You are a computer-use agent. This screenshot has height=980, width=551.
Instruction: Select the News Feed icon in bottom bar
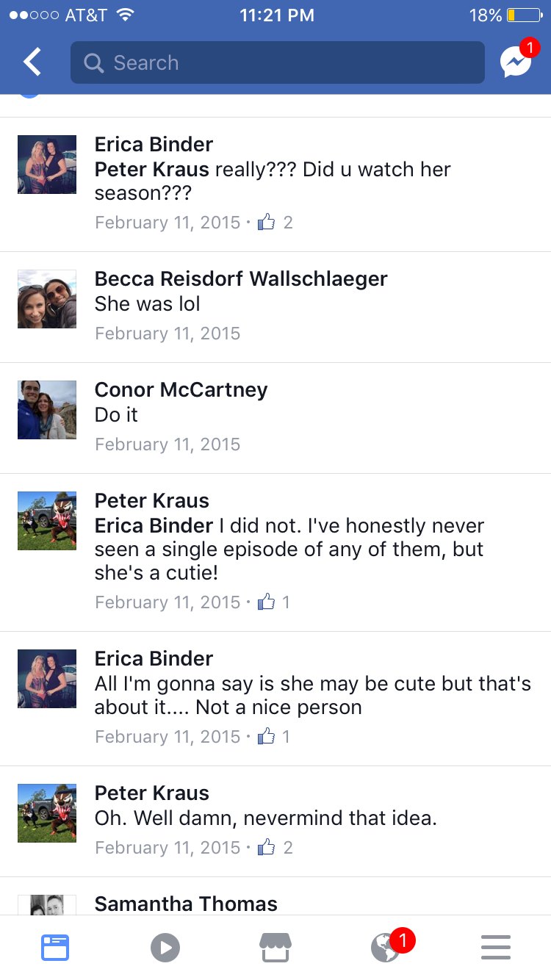pyautogui.click(x=54, y=947)
